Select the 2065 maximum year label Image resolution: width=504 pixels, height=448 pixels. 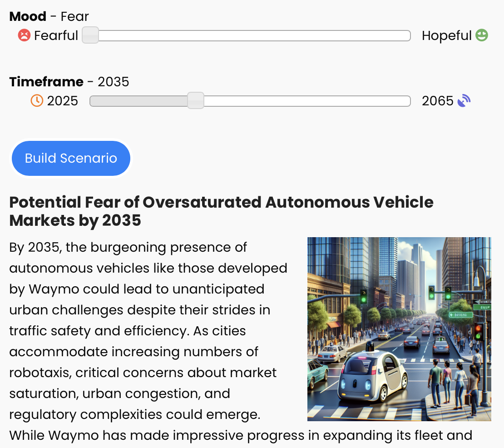(x=438, y=101)
